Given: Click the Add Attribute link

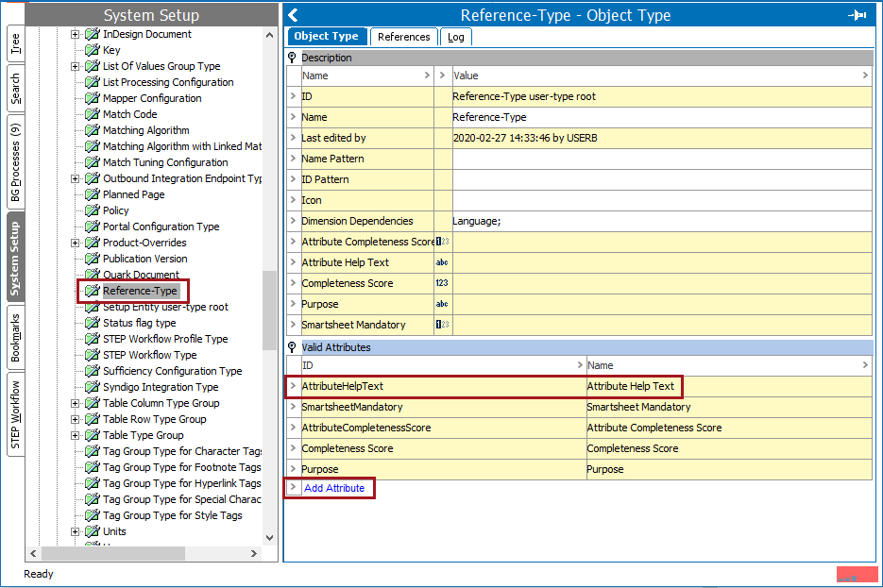Looking at the screenshot, I should coord(334,488).
